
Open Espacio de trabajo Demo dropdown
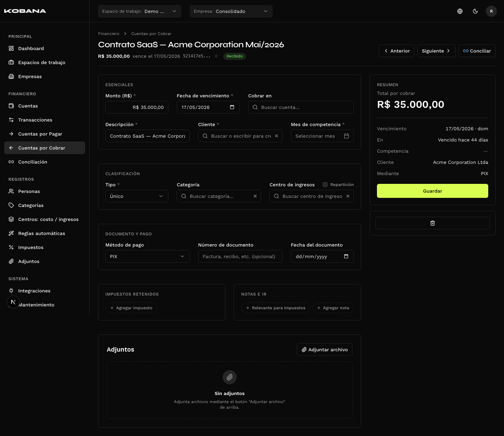[140, 11]
